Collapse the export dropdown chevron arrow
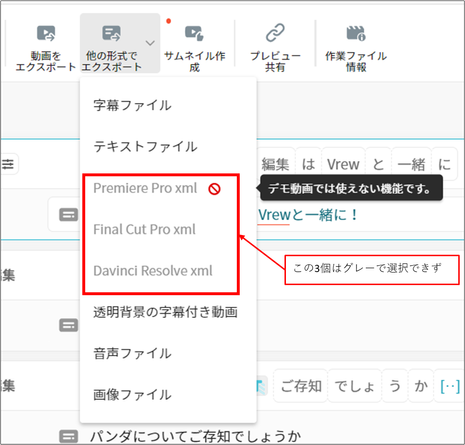 point(150,43)
